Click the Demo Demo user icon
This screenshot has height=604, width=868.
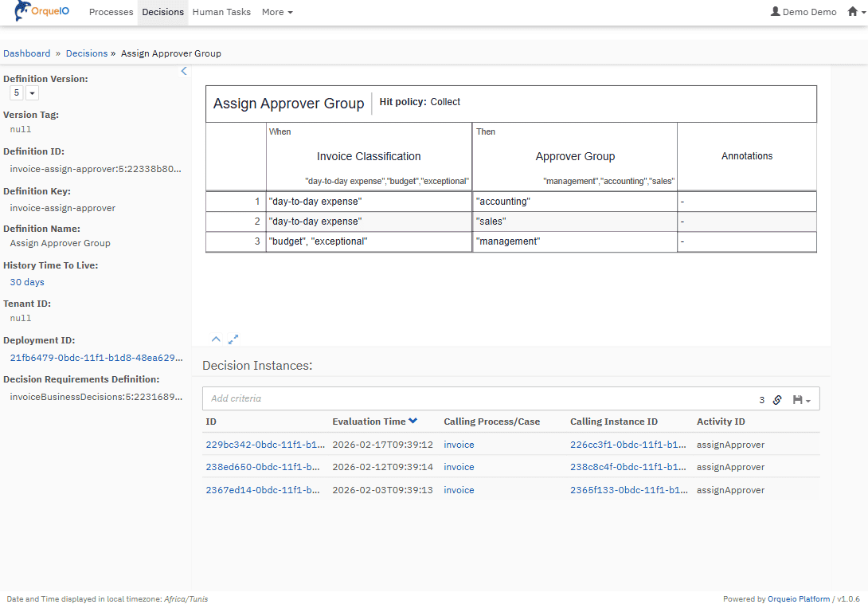click(775, 12)
